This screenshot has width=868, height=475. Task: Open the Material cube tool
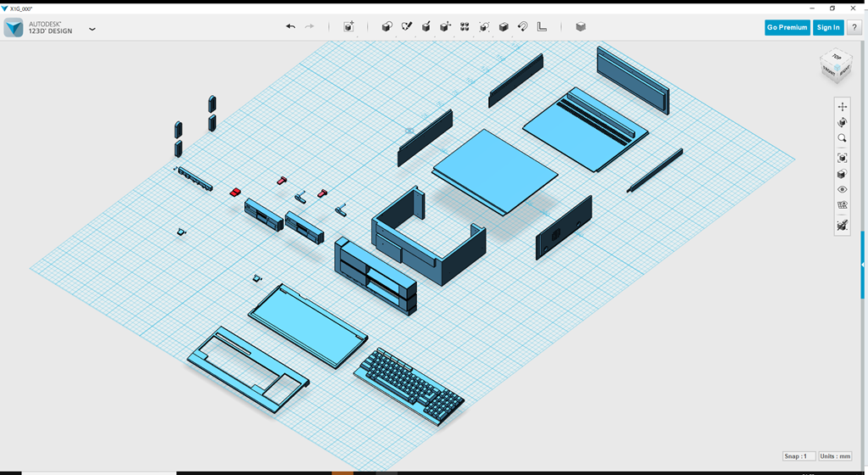pos(581,27)
